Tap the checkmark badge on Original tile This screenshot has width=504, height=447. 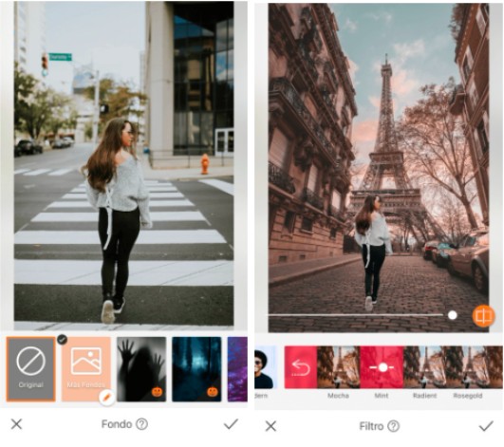pyautogui.click(x=63, y=340)
